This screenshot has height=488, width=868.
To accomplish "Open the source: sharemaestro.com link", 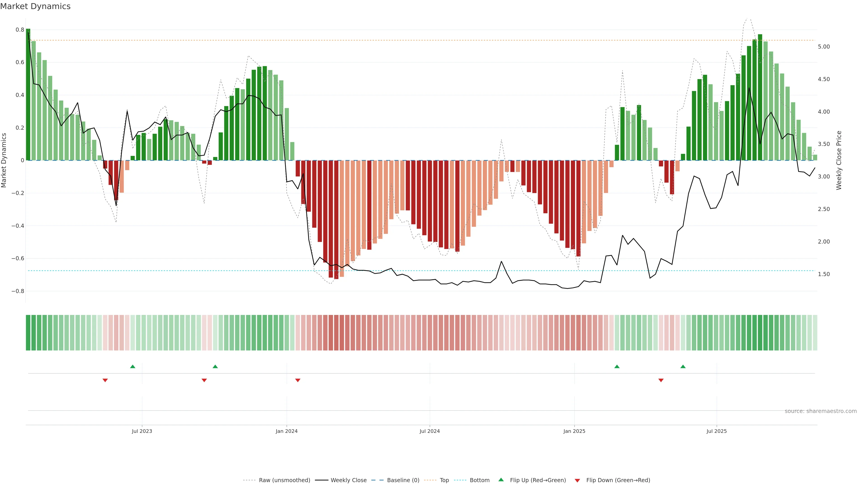I will (x=821, y=411).
